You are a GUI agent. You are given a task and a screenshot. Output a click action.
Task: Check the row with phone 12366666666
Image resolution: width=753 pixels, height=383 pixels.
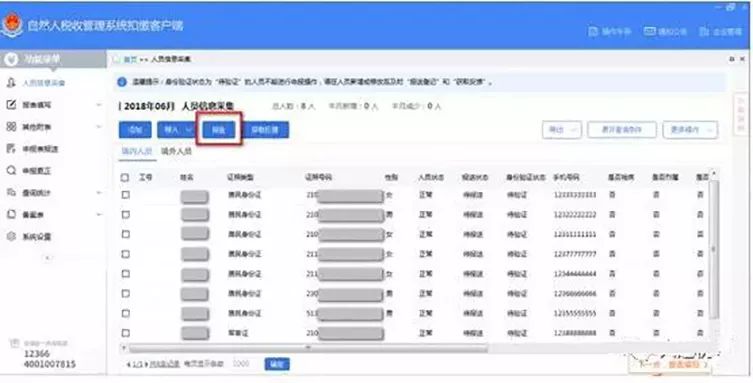[x=125, y=293]
